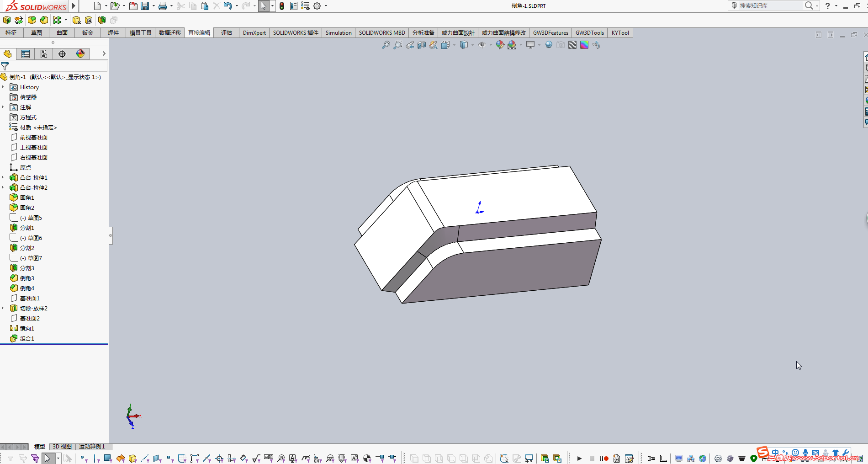Click the Previous View icon
The height and width of the screenshot is (464, 868).
pos(410,45)
